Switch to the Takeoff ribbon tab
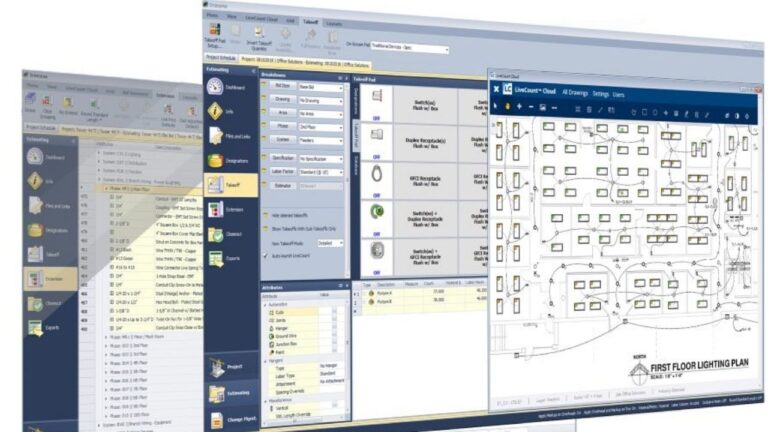Image resolution: width=768 pixels, height=432 pixels. (x=310, y=22)
